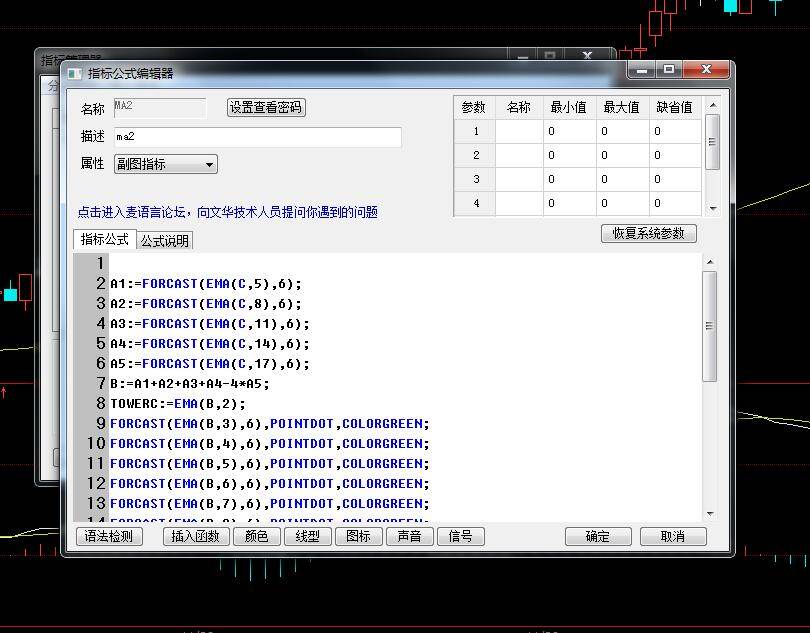Click the 缺省值 cell of parameter row 1

point(675,131)
